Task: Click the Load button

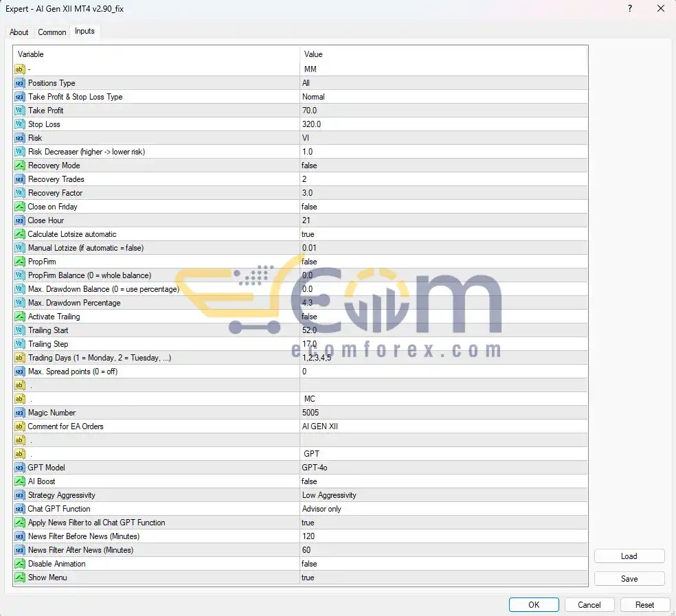Action: (x=629, y=556)
